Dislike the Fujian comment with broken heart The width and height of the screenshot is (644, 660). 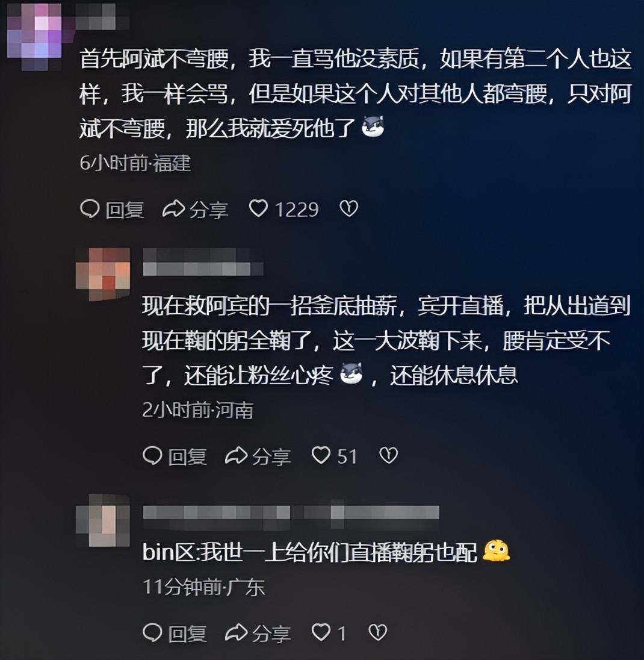coord(348,208)
